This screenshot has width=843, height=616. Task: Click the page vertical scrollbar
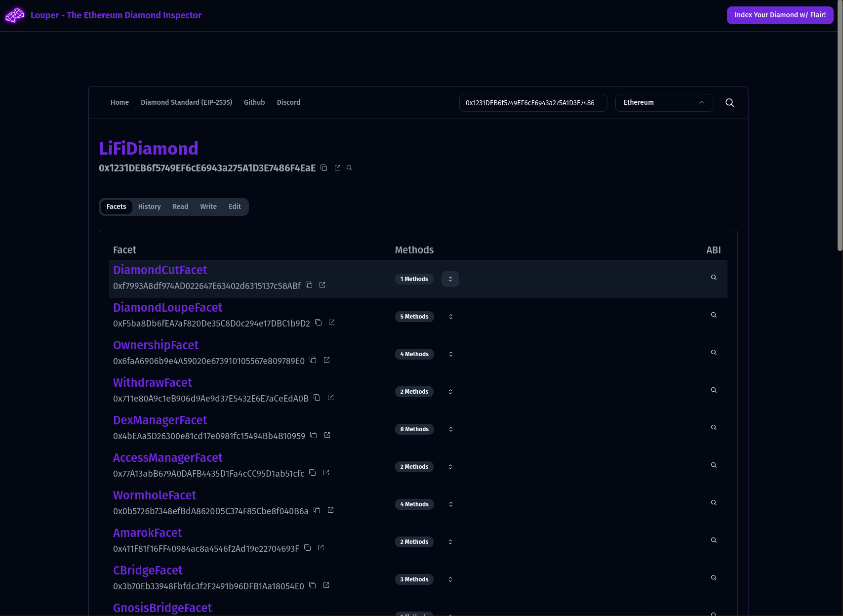tap(840, 126)
